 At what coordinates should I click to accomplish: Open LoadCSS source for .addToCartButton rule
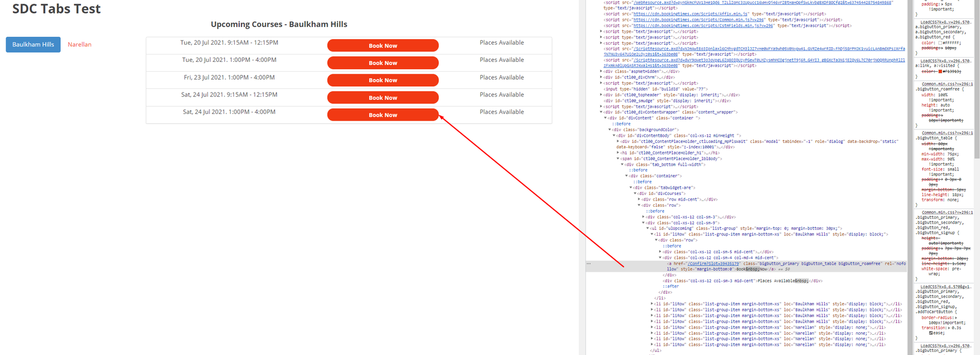(x=946, y=286)
